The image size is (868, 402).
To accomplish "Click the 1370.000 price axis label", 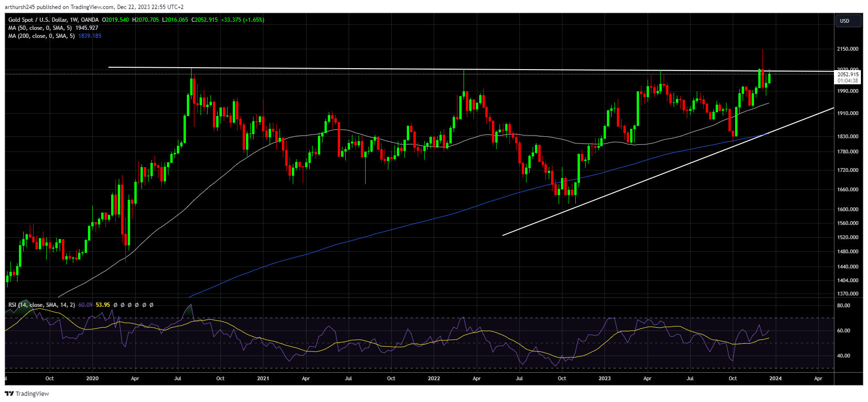I will pos(848,294).
